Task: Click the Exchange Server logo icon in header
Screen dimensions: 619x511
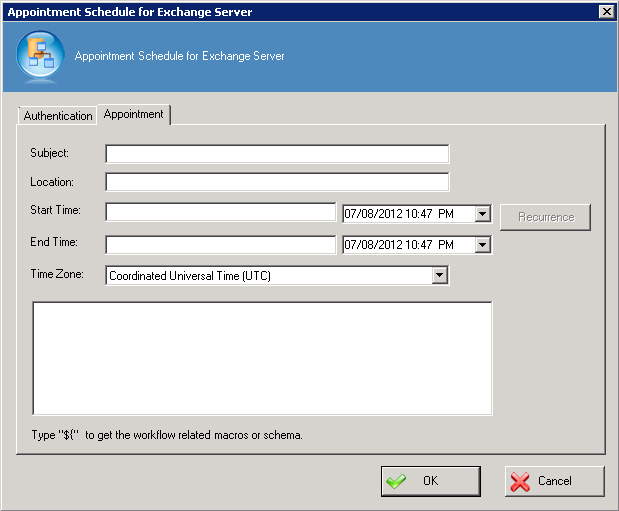Action: click(x=40, y=56)
